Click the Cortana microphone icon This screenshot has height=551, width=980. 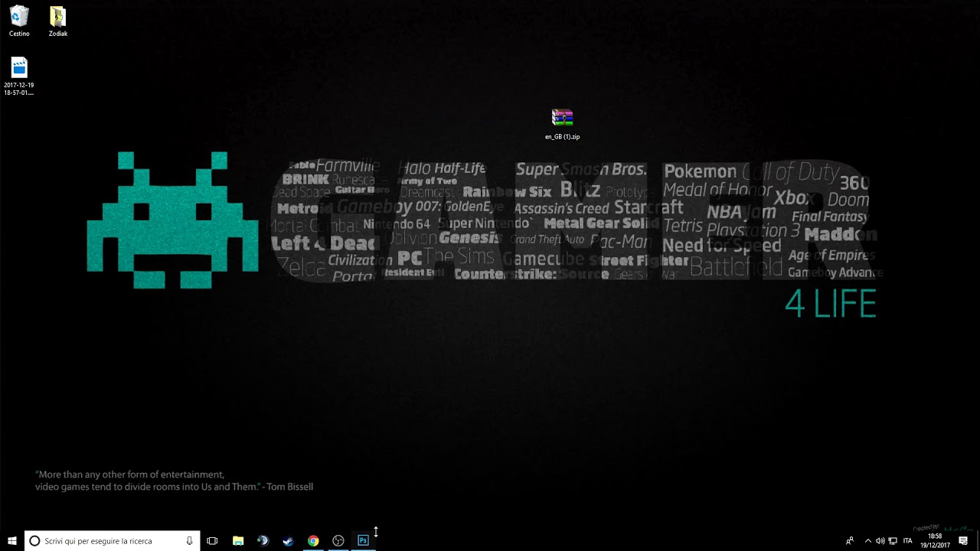click(x=189, y=541)
